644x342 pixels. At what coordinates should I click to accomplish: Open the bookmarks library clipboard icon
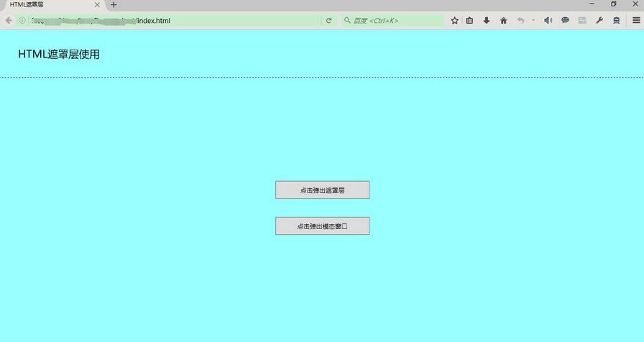(469, 21)
